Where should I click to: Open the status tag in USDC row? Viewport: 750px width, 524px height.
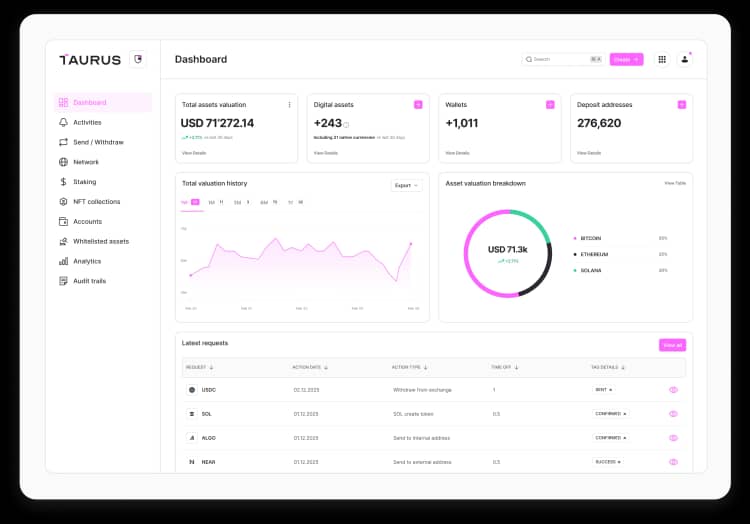[x=604, y=390]
